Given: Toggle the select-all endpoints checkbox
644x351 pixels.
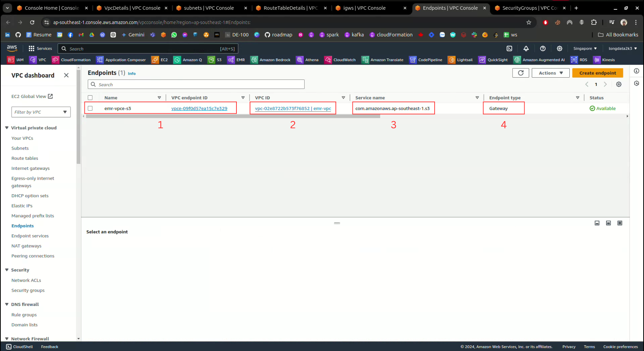Looking at the screenshot, I should [x=90, y=98].
